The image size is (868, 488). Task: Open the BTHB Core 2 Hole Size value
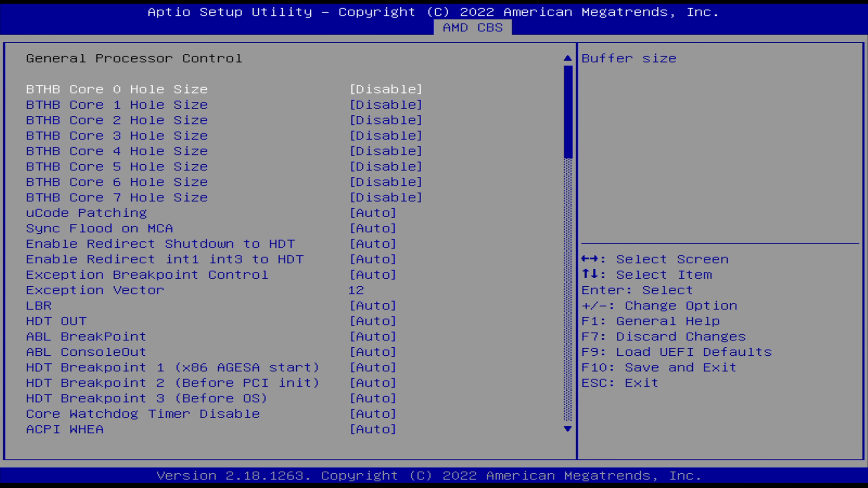[x=386, y=120]
